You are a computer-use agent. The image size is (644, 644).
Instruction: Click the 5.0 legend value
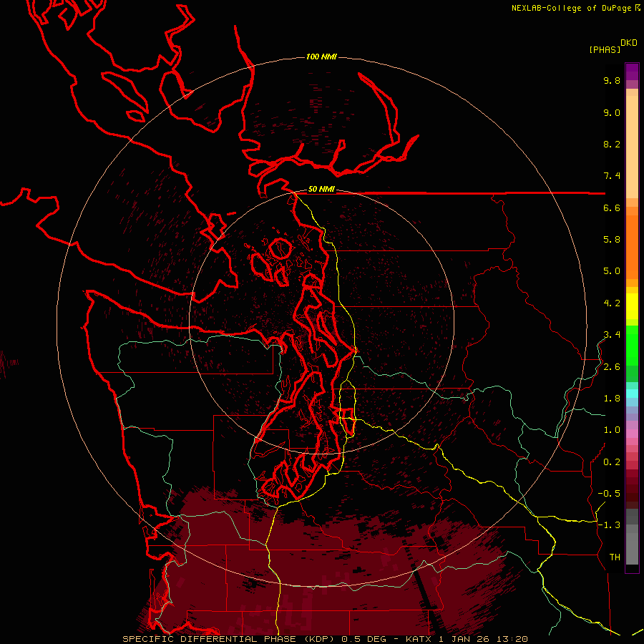point(612,271)
